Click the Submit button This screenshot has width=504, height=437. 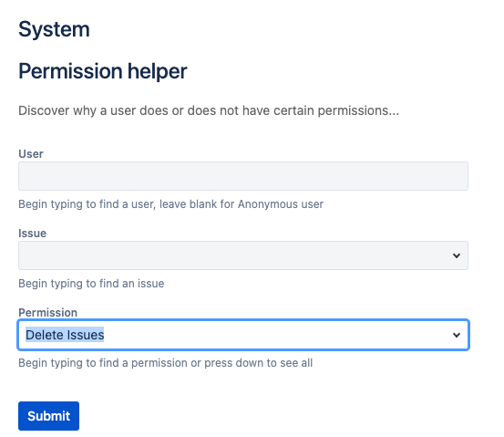pos(48,416)
